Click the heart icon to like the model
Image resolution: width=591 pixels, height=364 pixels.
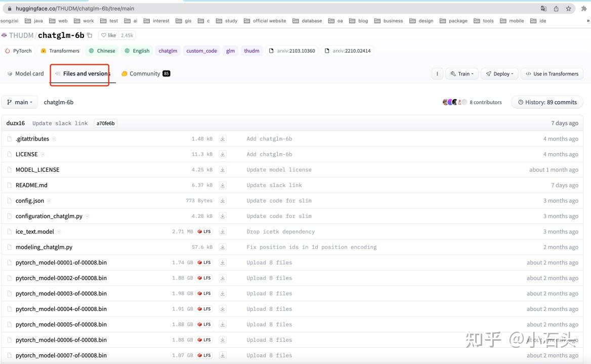104,35
